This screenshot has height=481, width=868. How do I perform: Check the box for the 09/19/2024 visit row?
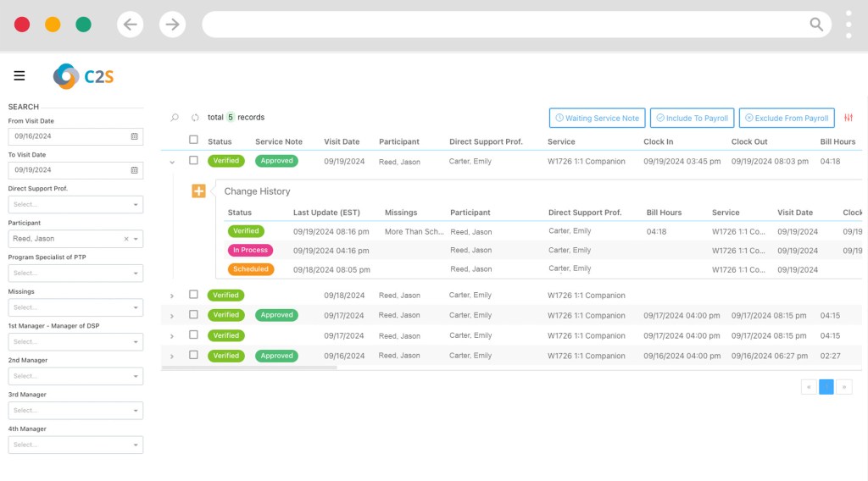[193, 160]
